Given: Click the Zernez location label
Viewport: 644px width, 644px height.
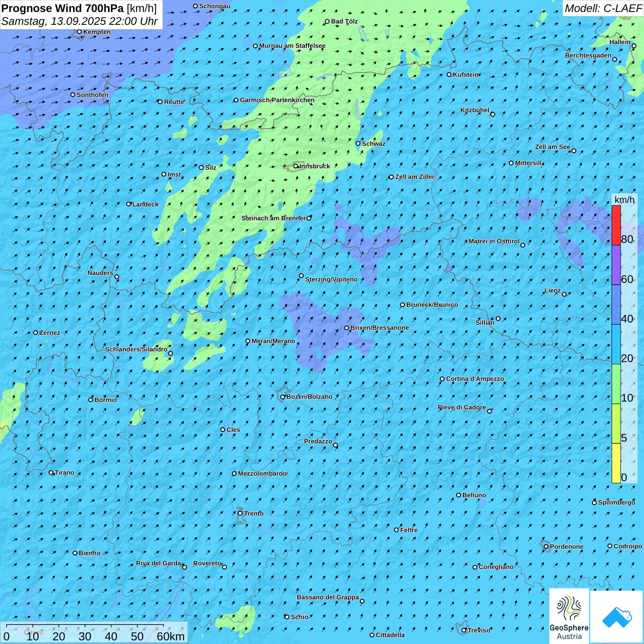Looking at the screenshot, I should 50,333.
